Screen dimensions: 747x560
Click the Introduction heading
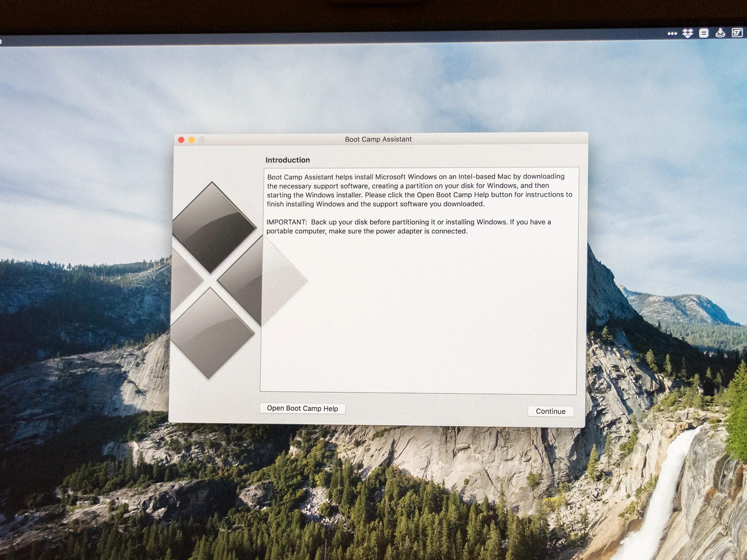(287, 160)
